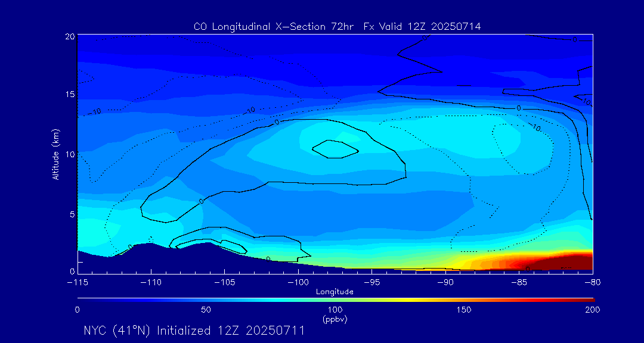
Task: Click the longitude tick label "-85"
Action: pos(519,283)
